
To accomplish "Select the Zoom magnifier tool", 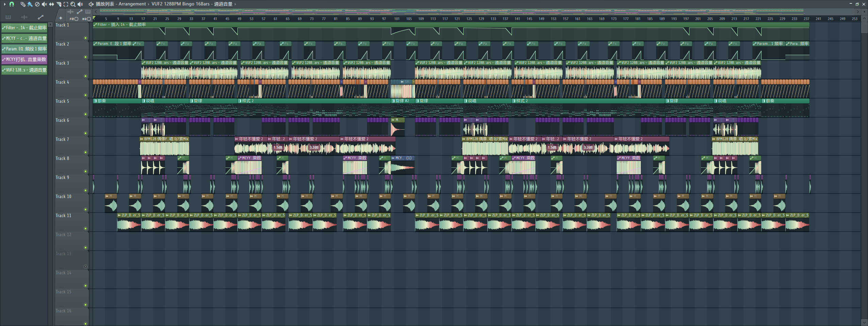I will 73,4.
